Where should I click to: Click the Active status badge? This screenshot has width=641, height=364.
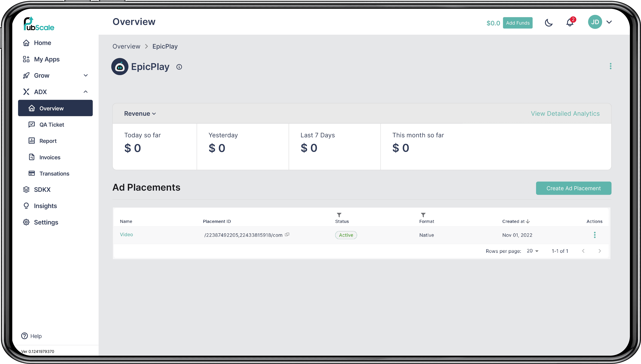[346, 235]
